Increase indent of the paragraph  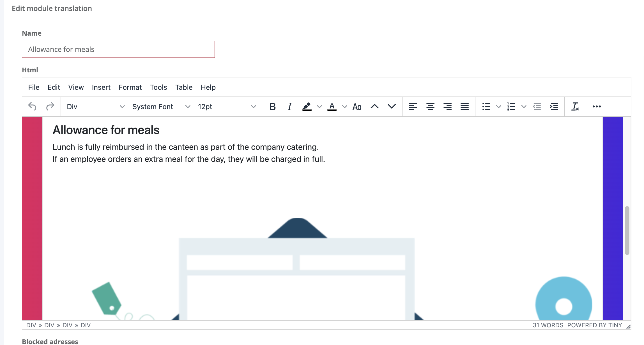(x=554, y=107)
